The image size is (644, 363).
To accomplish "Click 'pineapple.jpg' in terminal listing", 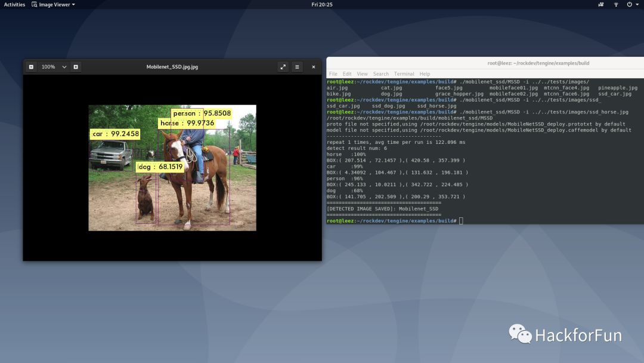I will click(x=618, y=88).
